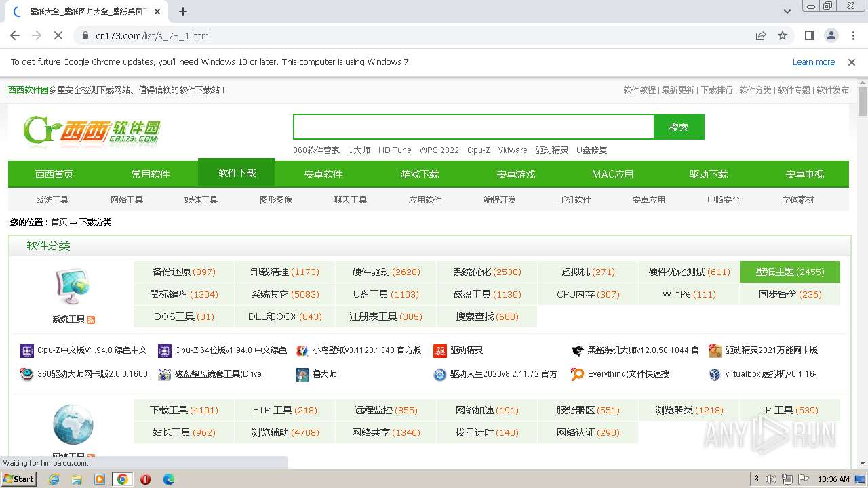
Task: Click into the site search box
Action: click(473, 127)
